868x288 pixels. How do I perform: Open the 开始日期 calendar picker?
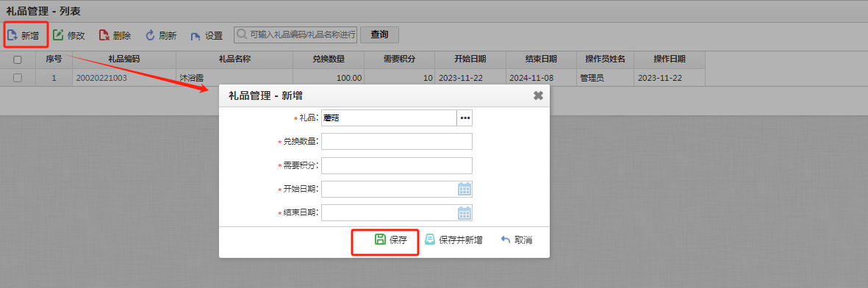(465, 190)
